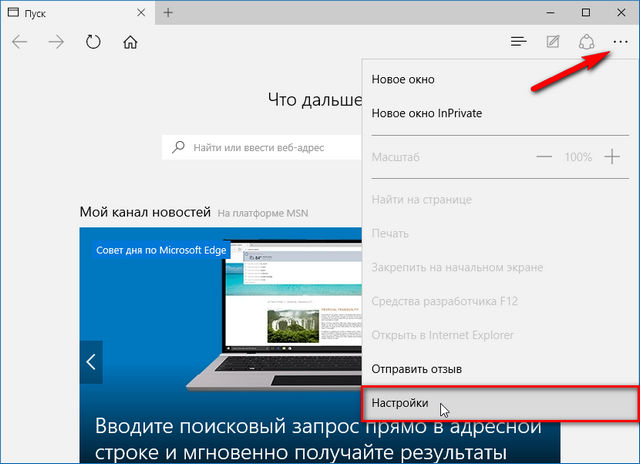This screenshot has width=640, height=464.
Task: Close the Edge window
Action: [x=621, y=13]
